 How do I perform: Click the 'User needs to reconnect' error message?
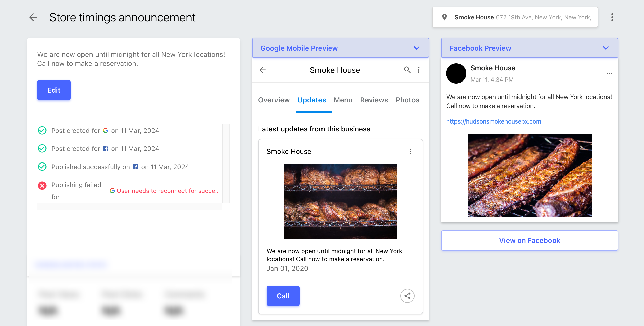(168, 191)
